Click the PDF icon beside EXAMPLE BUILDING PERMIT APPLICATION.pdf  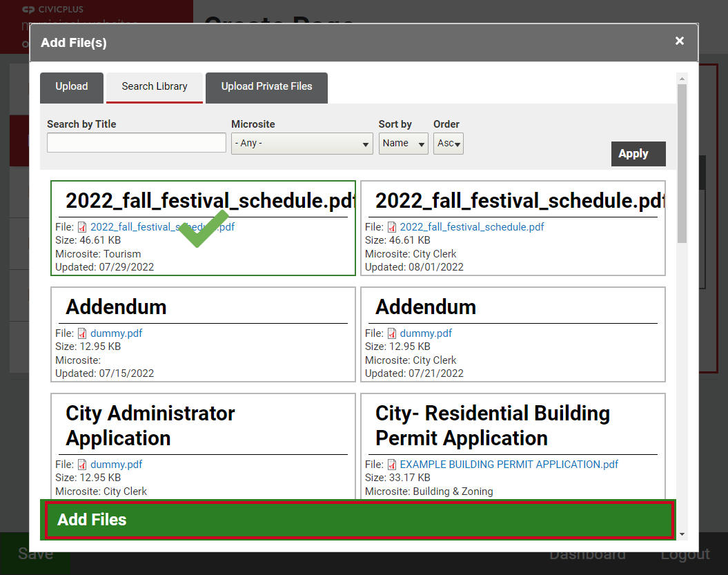[x=392, y=465]
